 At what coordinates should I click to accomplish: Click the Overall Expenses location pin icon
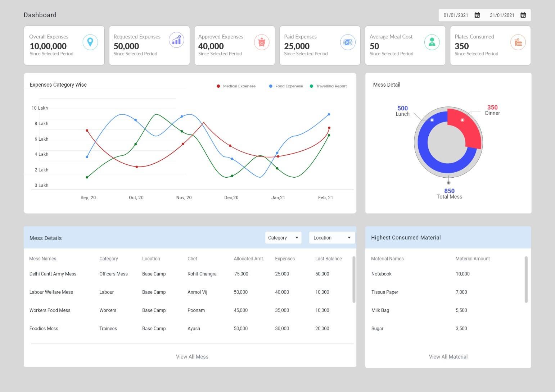tap(90, 42)
